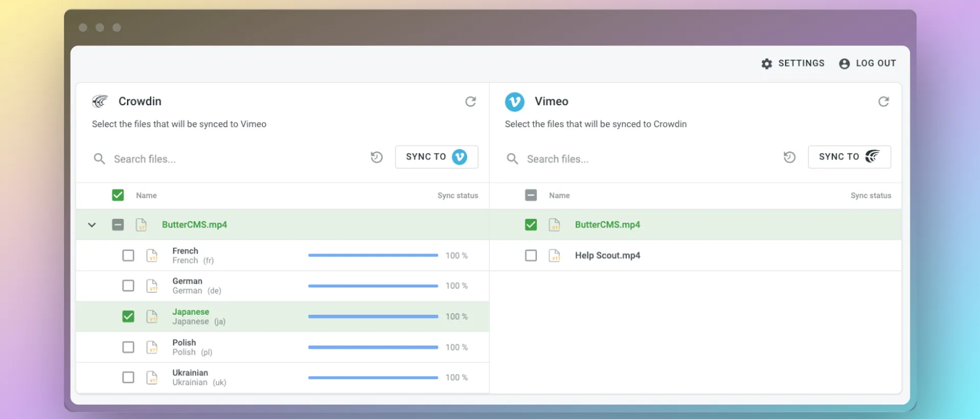Collapse the ButterCMS.mp4 file tree

[x=92, y=225]
